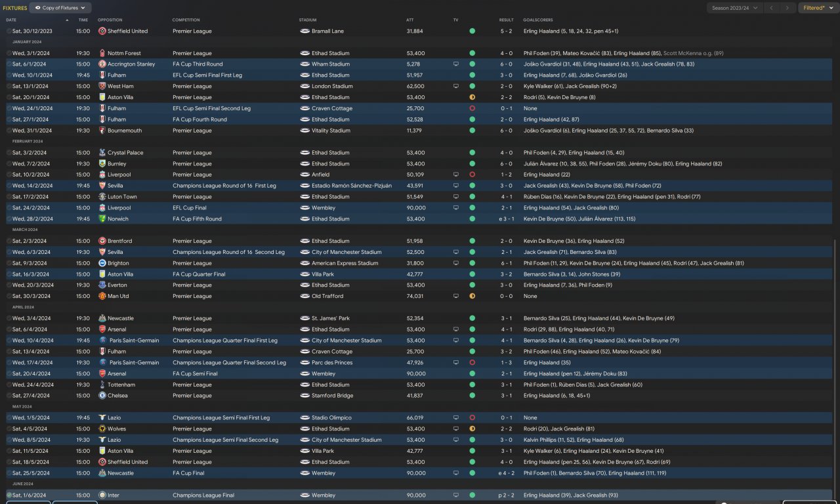This screenshot has width=840, height=504.
Task: Tick the select circle for Sat, 30/3/2024 fixture
Action: tap(9, 296)
